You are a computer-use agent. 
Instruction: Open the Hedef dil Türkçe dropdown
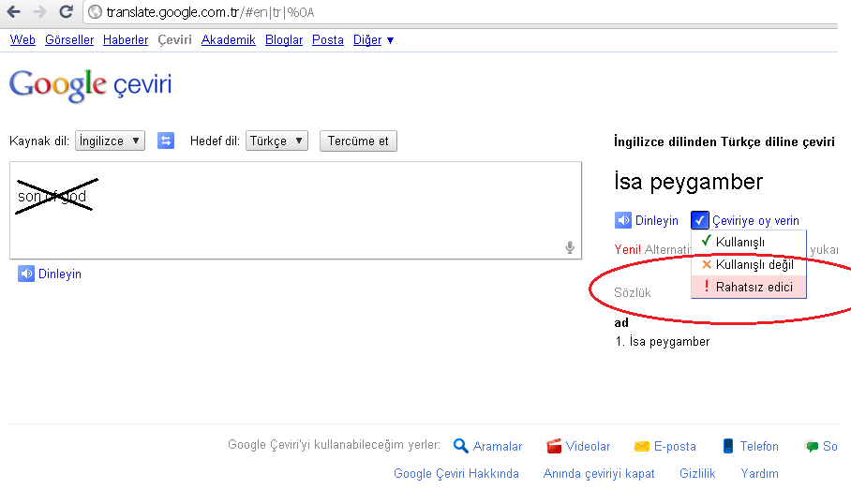(276, 141)
